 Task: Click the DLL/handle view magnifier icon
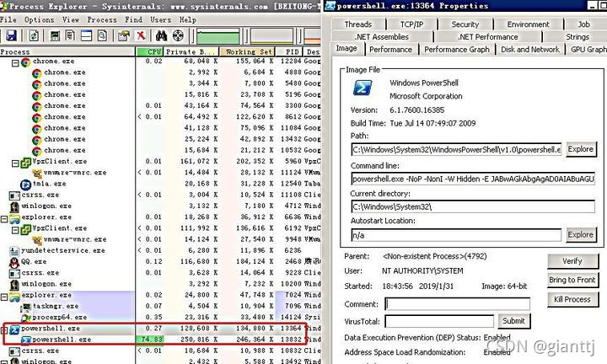pyautogui.click(x=102, y=36)
